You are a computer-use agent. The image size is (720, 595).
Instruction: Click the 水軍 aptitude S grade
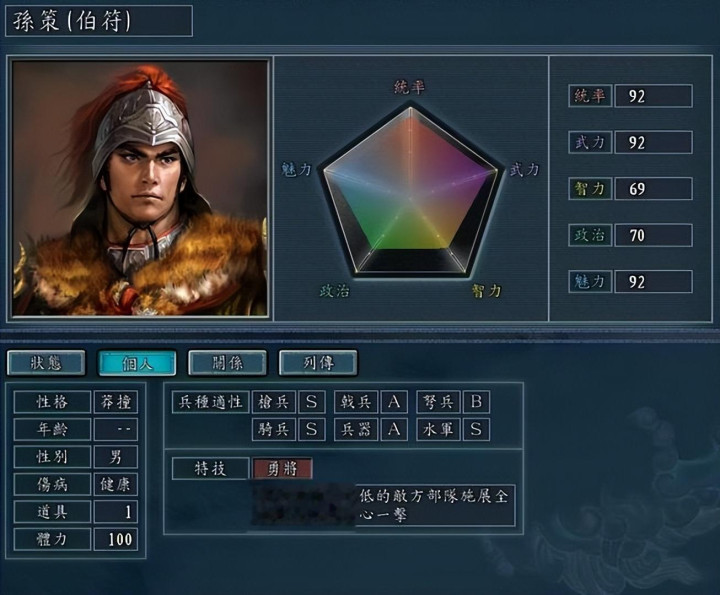(476, 429)
